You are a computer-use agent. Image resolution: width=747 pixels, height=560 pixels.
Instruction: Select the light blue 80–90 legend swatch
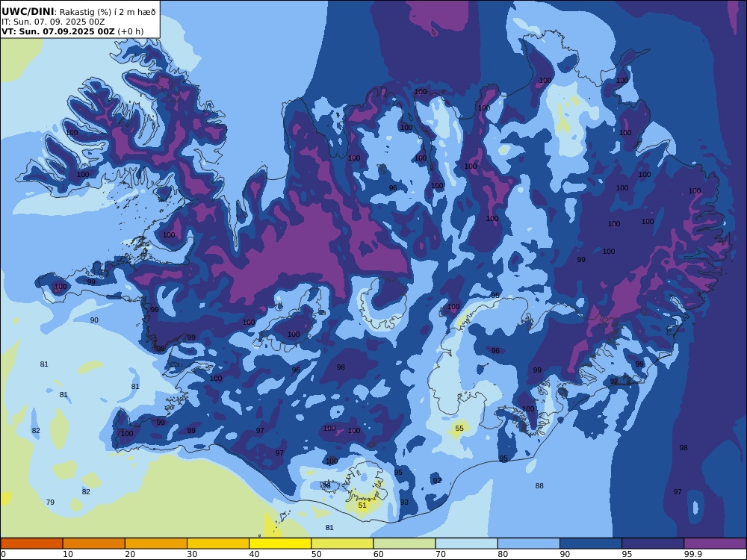529,544
